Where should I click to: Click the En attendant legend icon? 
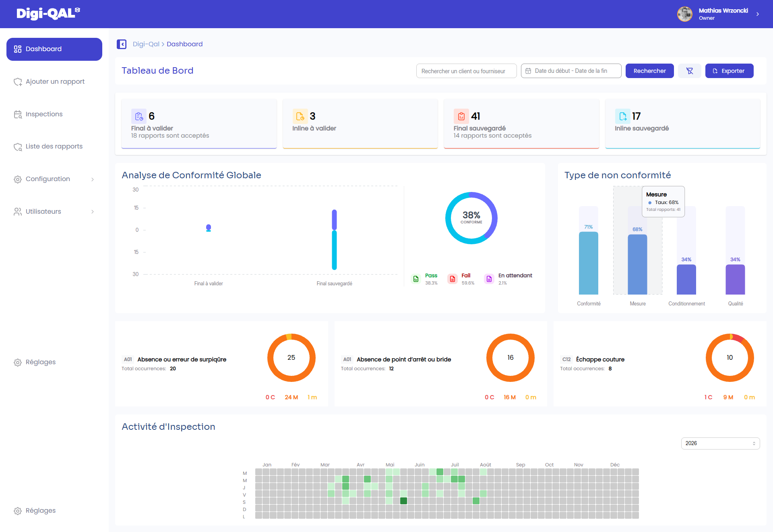coord(489,279)
